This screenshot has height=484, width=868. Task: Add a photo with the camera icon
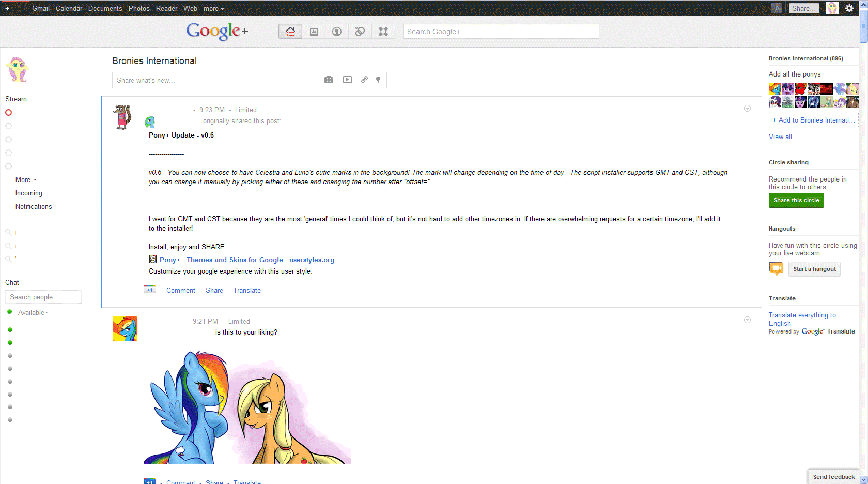(329, 80)
